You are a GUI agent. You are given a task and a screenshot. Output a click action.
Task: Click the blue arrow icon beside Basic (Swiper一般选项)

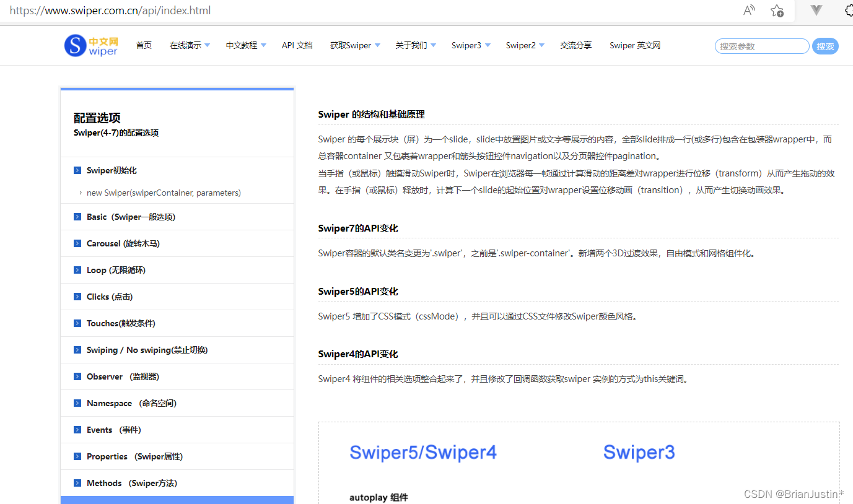[76, 217]
